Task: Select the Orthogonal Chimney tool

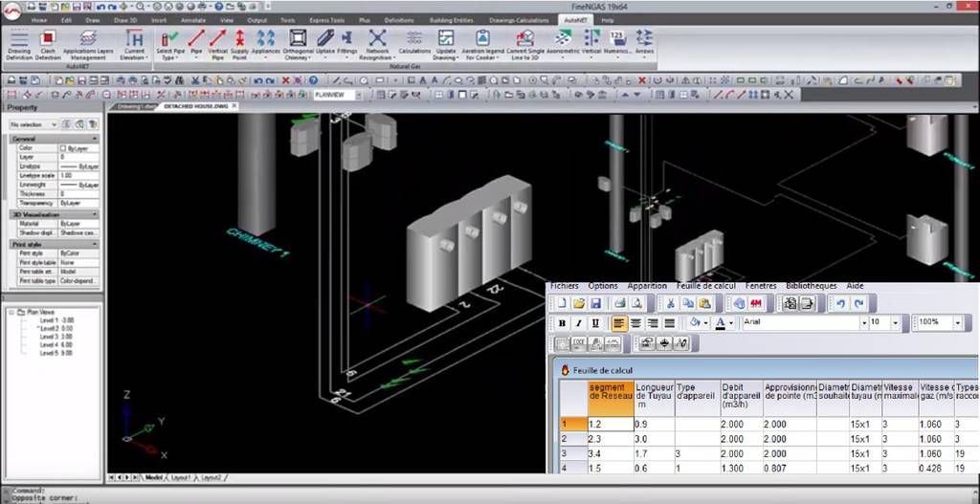Action: click(x=299, y=44)
